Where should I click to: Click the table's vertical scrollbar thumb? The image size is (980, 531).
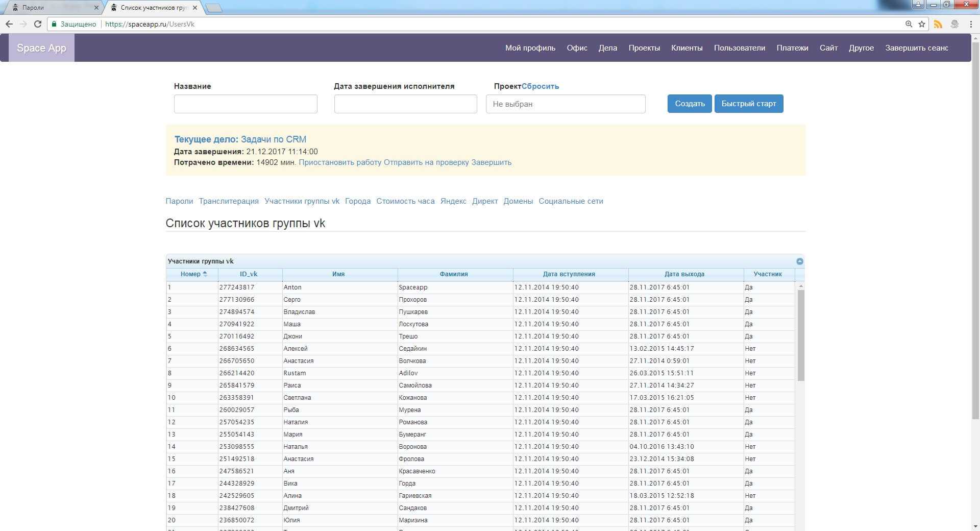[x=800, y=334]
